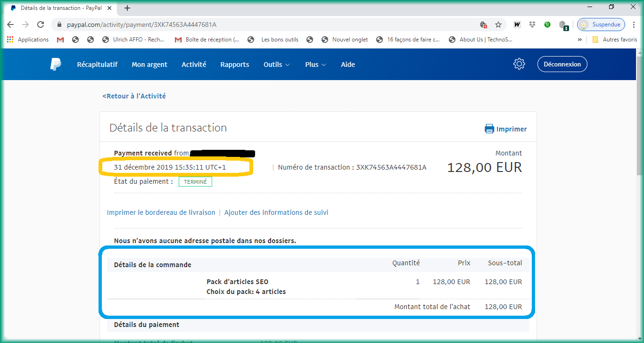This screenshot has width=644, height=343.
Task: Show more bookmarks with the chevron
Action: pyautogui.click(x=579, y=40)
